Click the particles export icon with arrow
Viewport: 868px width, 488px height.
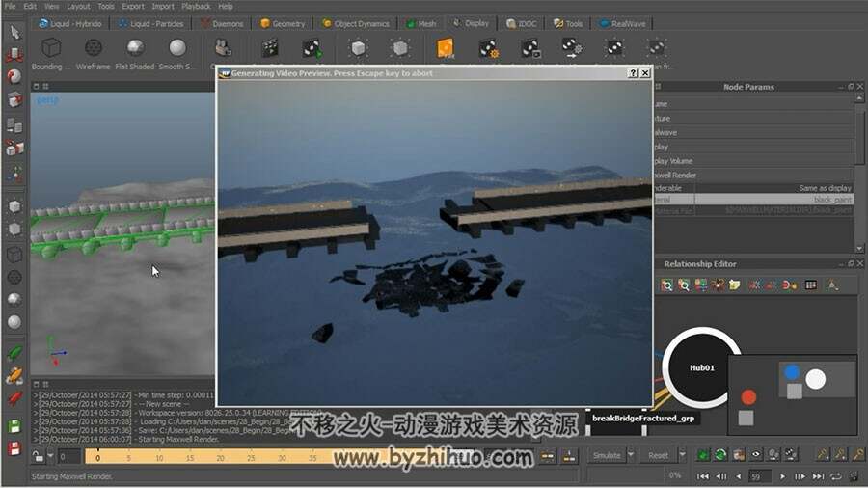coord(572,48)
